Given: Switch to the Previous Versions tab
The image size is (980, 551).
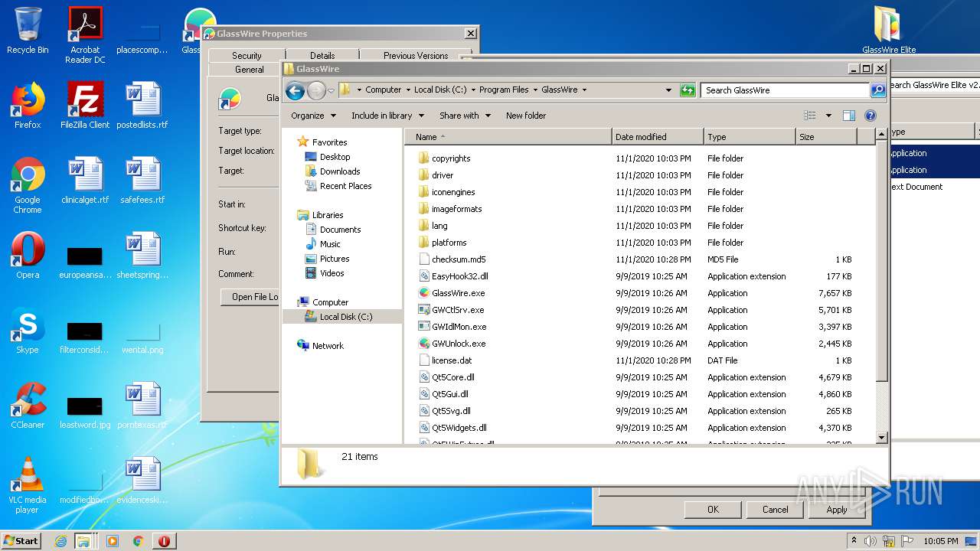Looking at the screenshot, I should 416,55.
